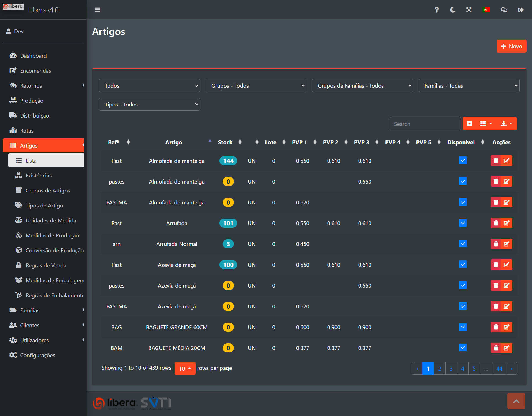This screenshot has width=532, height=416.
Task: Go to Encomendas menu item
Action: (x=35, y=71)
